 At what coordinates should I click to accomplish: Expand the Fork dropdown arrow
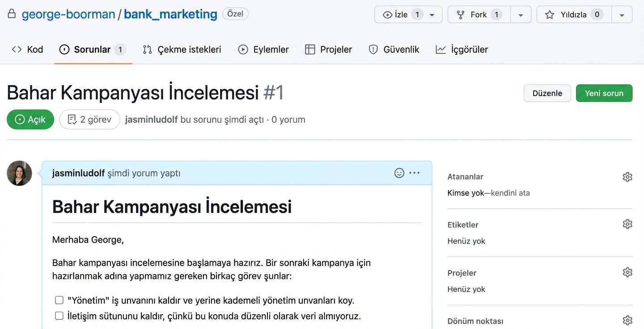pyautogui.click(x=521, y=14)
